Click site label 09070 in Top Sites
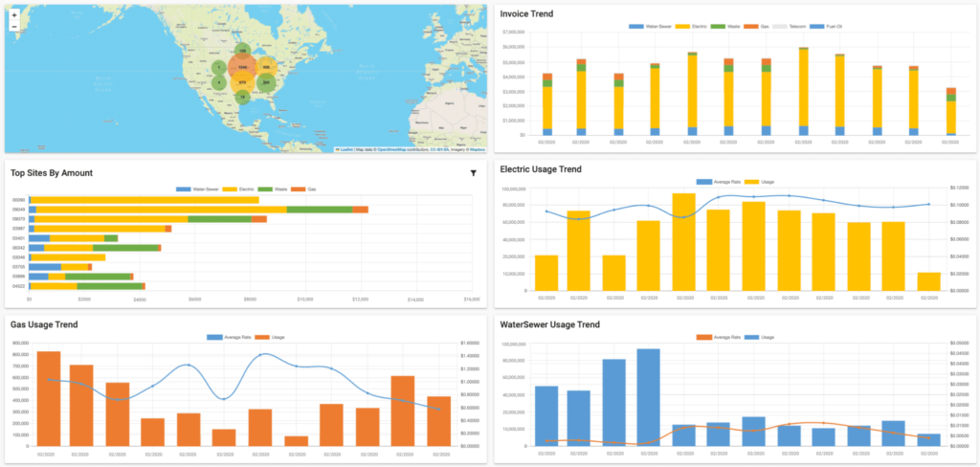The height and width of the screenshot is (467, 980). coord(17,219)
